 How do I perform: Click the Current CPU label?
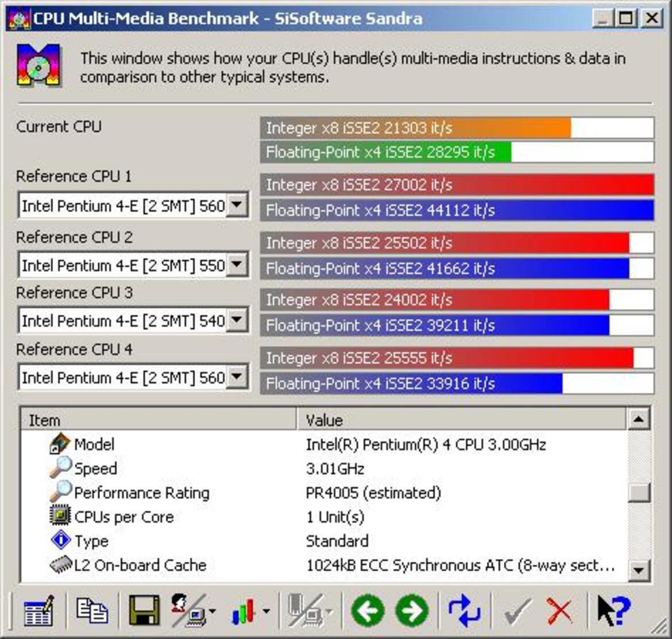pos(59,127)
